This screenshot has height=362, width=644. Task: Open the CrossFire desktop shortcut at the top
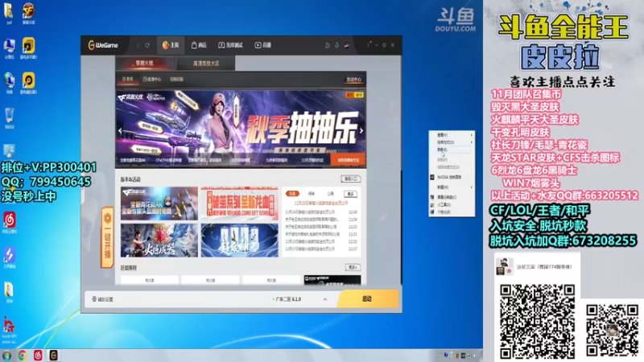(28, 13)
